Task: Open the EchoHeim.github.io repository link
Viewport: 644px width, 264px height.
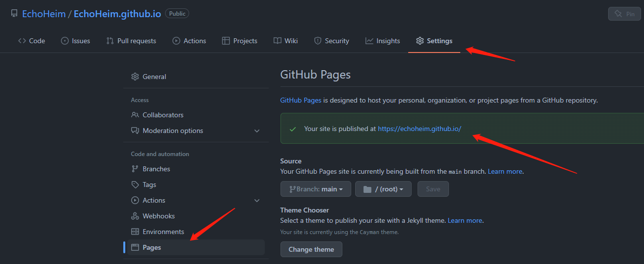Action: coord(117,14)
